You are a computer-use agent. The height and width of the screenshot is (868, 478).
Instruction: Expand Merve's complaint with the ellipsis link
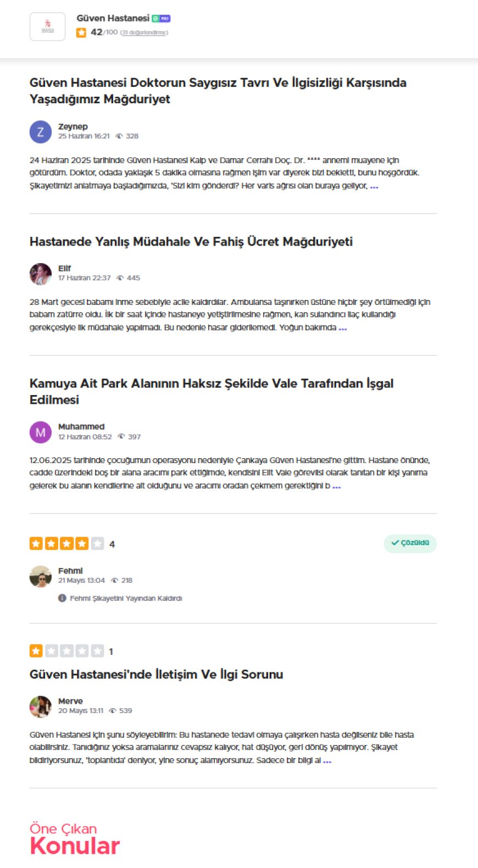point(327,761)
